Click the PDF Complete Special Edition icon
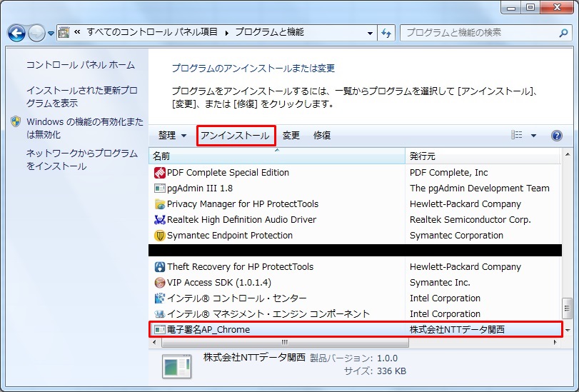The image size is (579, 392). coord(159,173)
